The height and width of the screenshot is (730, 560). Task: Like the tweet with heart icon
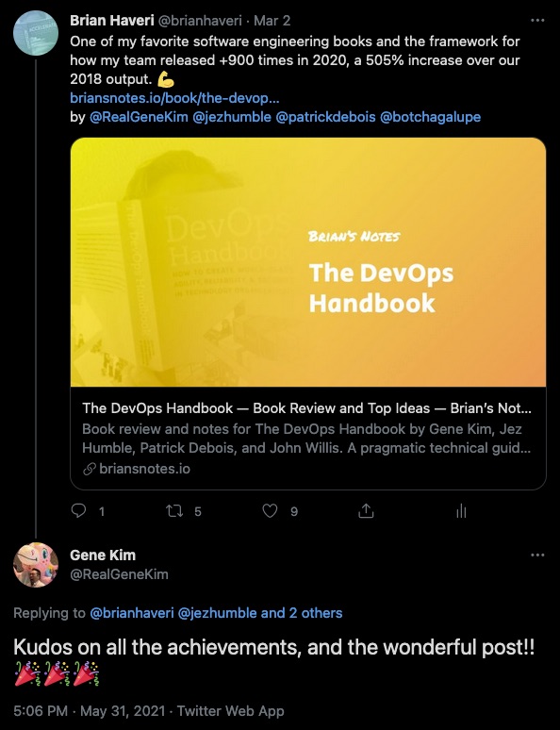click(x=270, y=511)
